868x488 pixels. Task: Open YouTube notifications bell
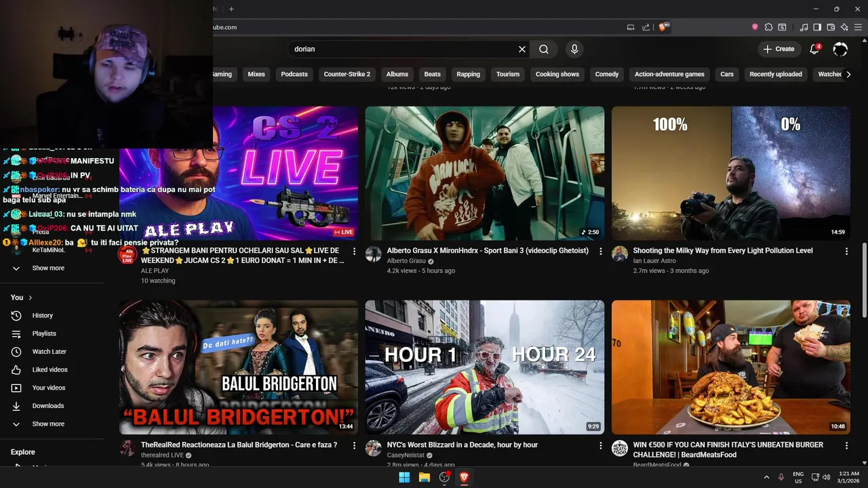pos(814,49)
